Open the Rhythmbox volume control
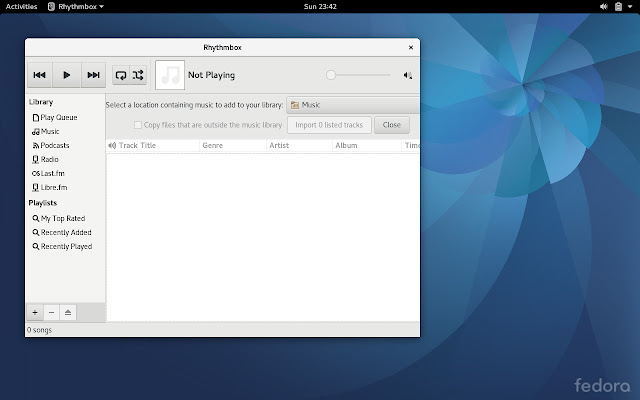 point(407,75)
